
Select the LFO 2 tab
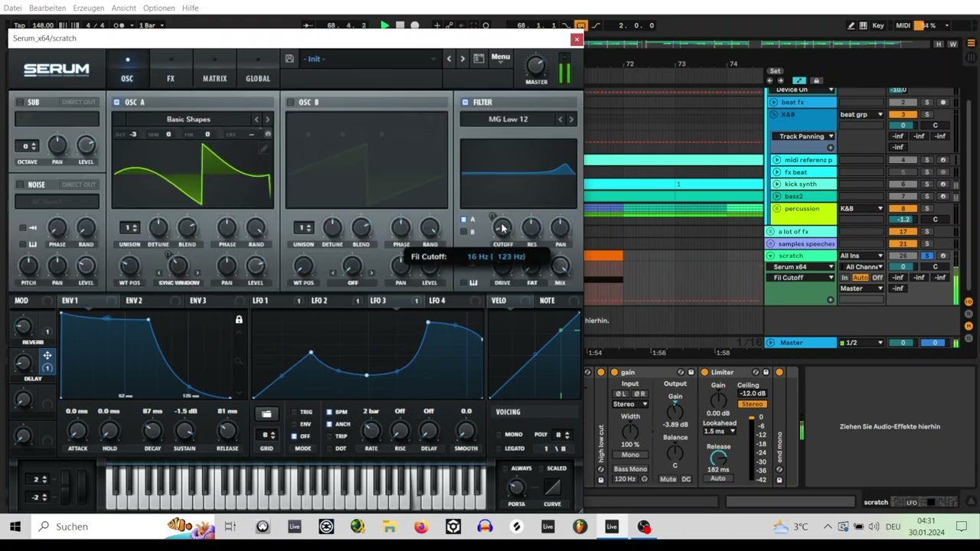point(319,301)
